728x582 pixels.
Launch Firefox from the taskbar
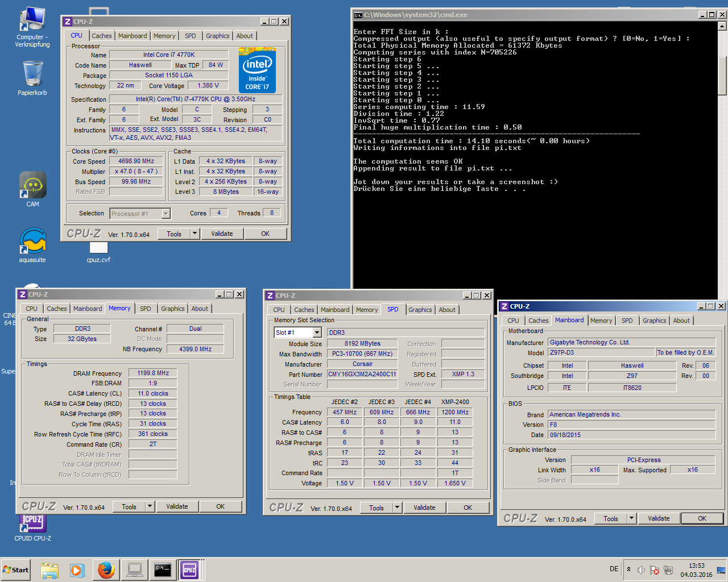[106, 570]
